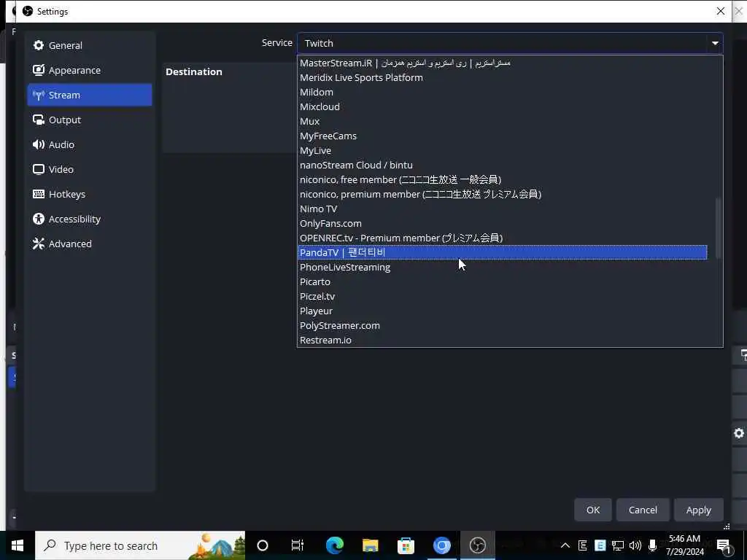Click the gear icon in OBS main window

tap(739, 433)
